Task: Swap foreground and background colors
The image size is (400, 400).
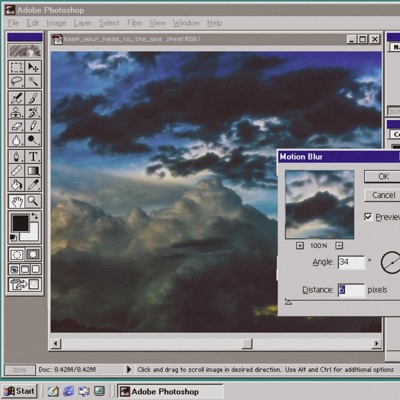Action: tap(35, 216)
